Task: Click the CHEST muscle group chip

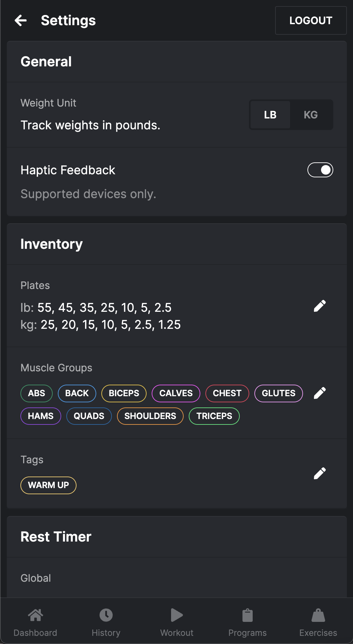Action: point(227,393)
